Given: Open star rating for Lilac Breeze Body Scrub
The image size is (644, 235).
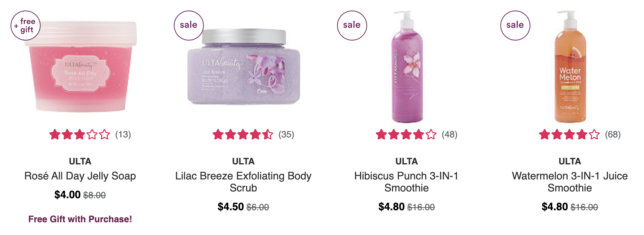Looking at the screenshot, I should pos(243,134).
